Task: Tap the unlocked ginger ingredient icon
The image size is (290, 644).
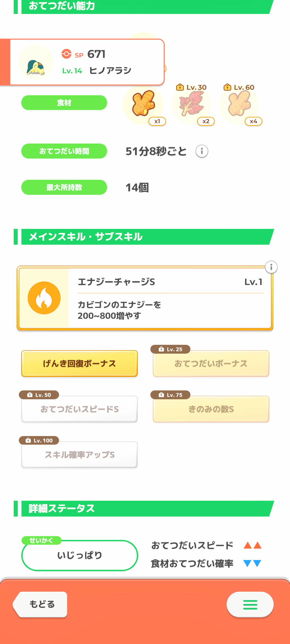Action: pos(143,104)
